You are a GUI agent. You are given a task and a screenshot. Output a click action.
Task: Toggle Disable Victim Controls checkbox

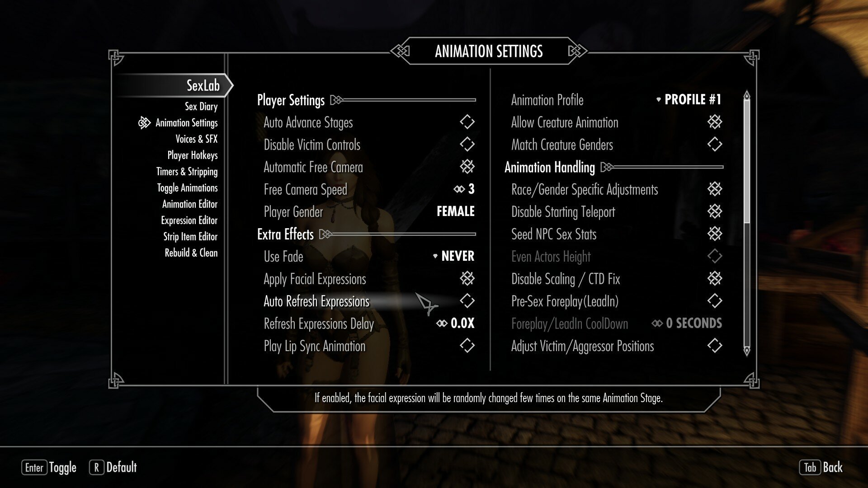pos(467,144)
